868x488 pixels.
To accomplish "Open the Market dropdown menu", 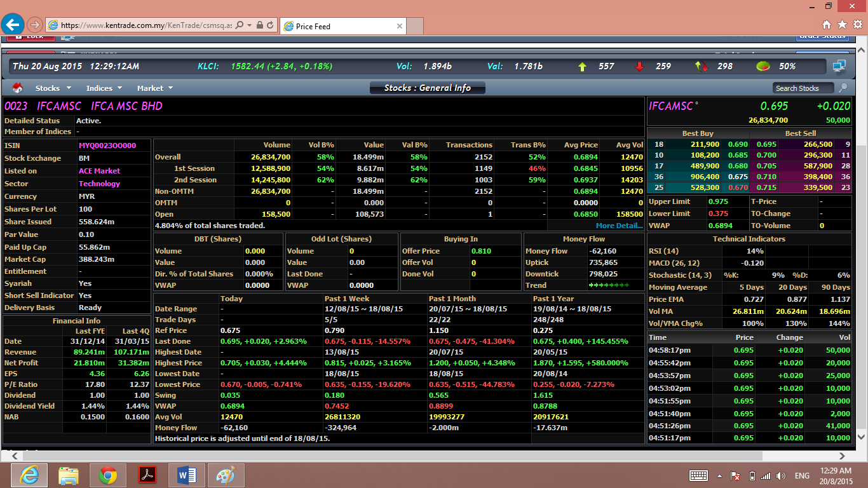I will 155,88.
